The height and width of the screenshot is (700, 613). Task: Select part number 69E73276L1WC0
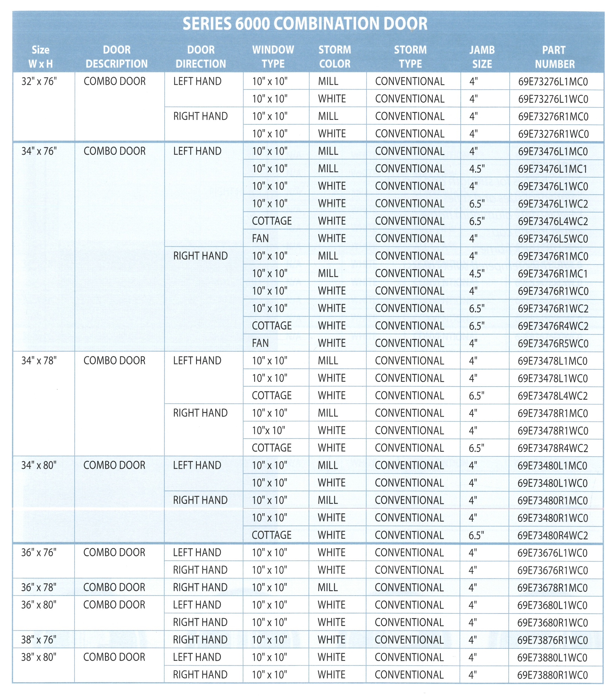pyautogui.click(x=553, y=99)
